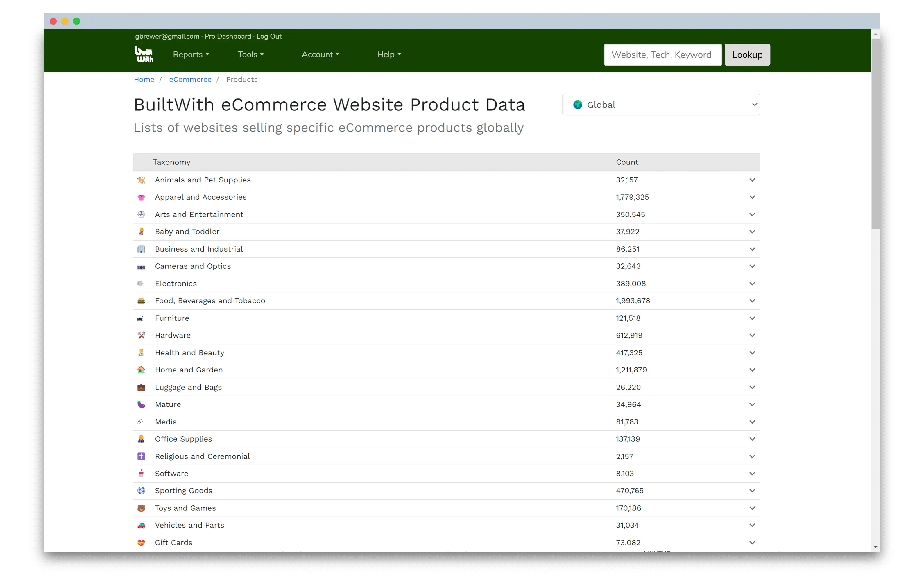Click the count value 1,993,678

tap(633, 301)
